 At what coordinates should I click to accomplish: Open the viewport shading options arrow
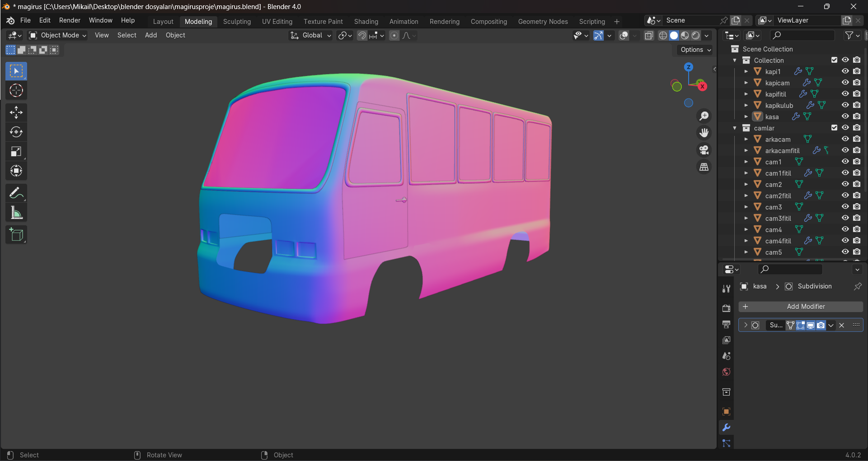click(x=707, y=35)
